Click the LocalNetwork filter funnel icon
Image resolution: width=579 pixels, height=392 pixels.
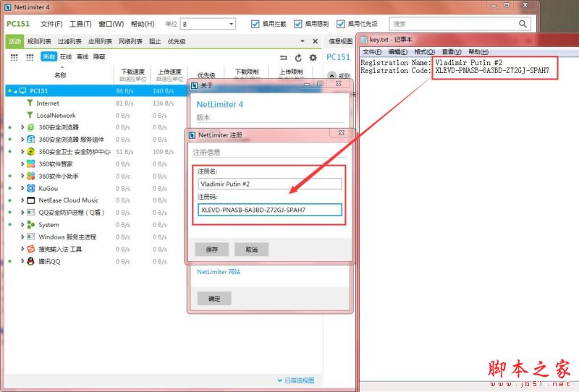click(30, 115)
